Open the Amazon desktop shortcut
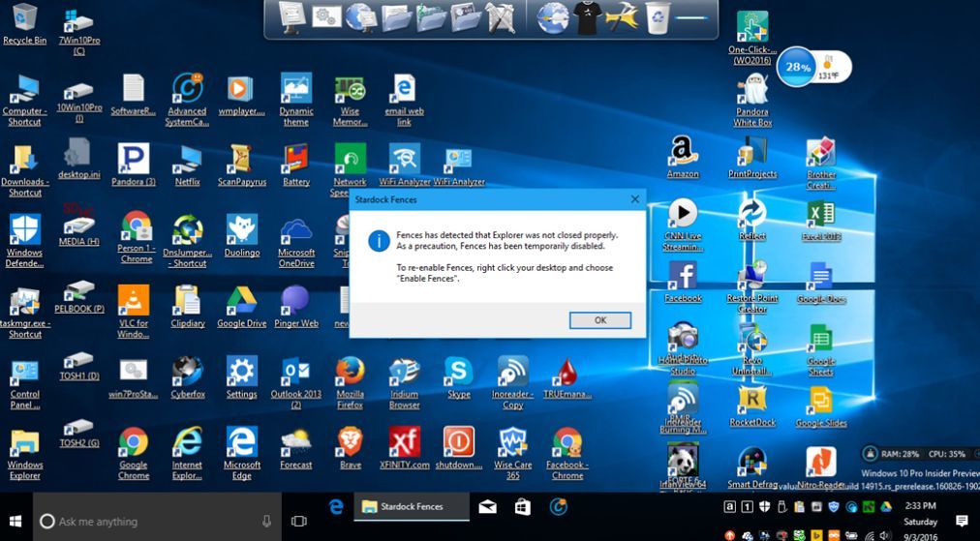The height and width of the screenshot is (541, 980). (683, 153)
